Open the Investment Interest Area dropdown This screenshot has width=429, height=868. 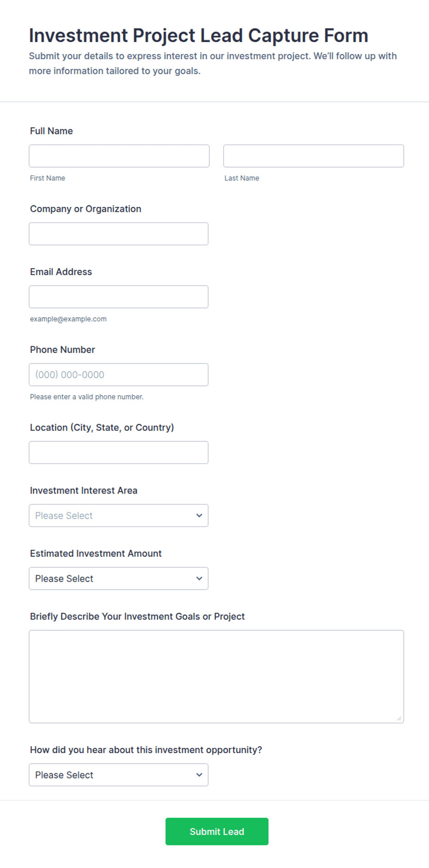coord(119,516)
